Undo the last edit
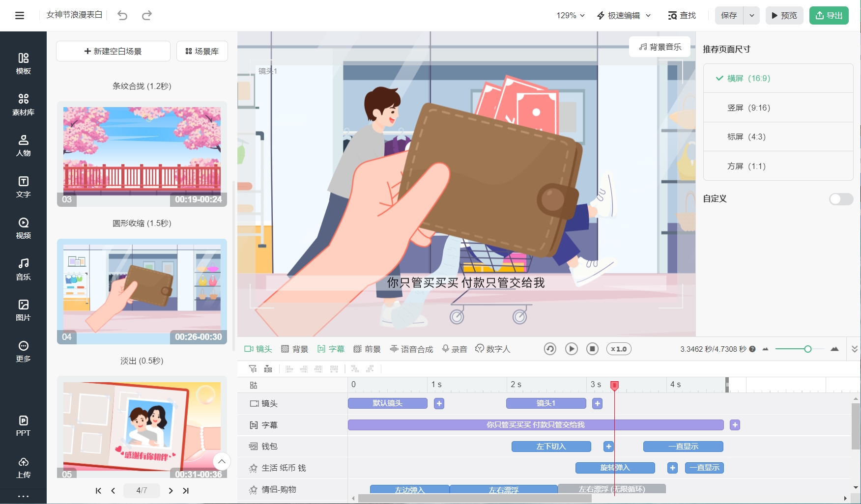The image size is (861, 504). pos(122,15)
